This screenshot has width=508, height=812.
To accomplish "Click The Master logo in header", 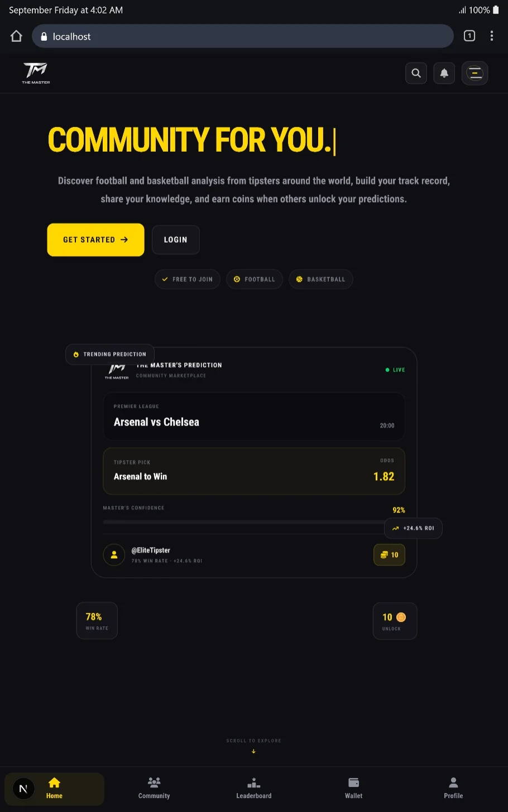I will tap(36, 73).
